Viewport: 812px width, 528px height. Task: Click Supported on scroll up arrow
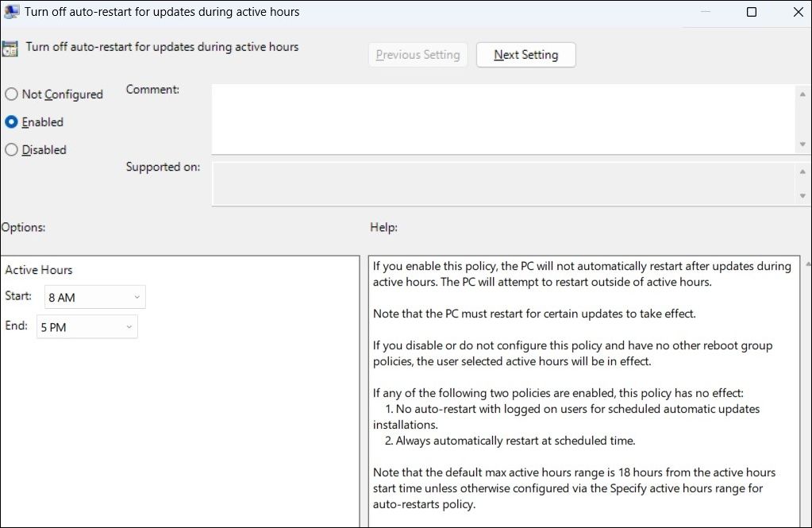click(803, 172)
